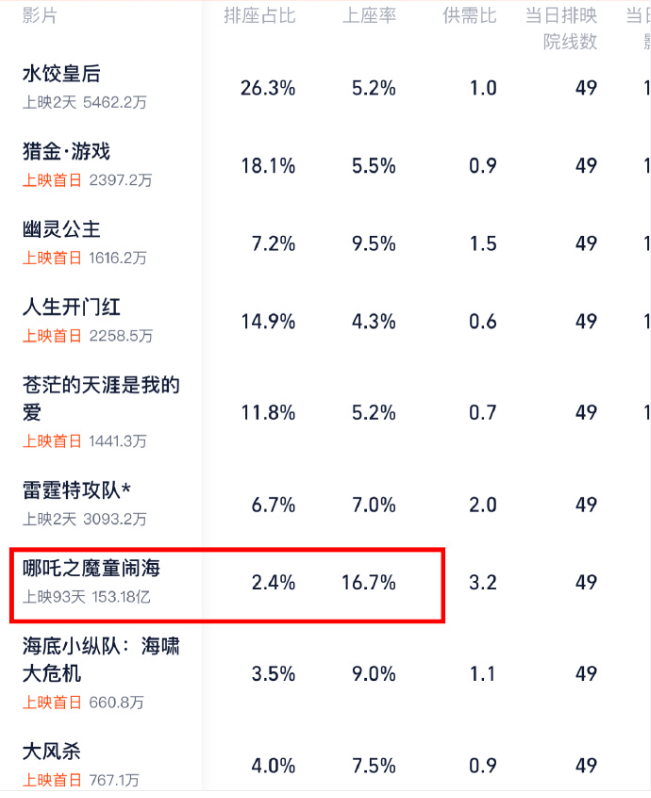Sort by the 上座率 column header
Image resolution: width=651 pixels, height=798 pixels.
tap(369, 17)
